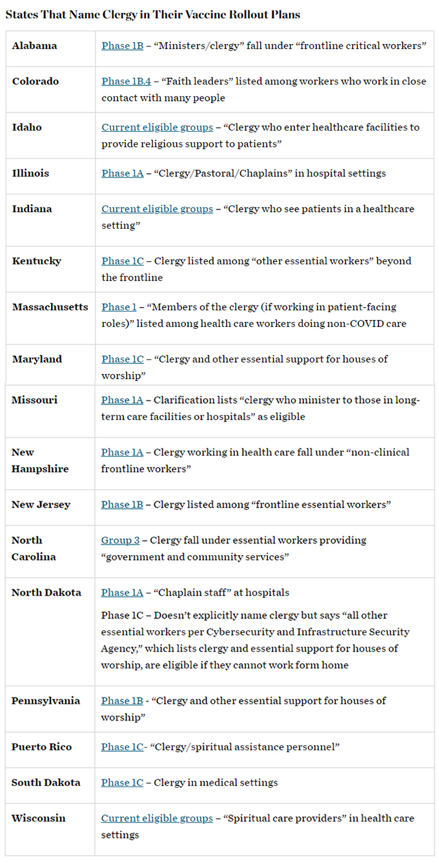Open New Hampshire's Phase 1A link
Image resolution: width=439 pixels, height=868 pixels.
(122, 452)
